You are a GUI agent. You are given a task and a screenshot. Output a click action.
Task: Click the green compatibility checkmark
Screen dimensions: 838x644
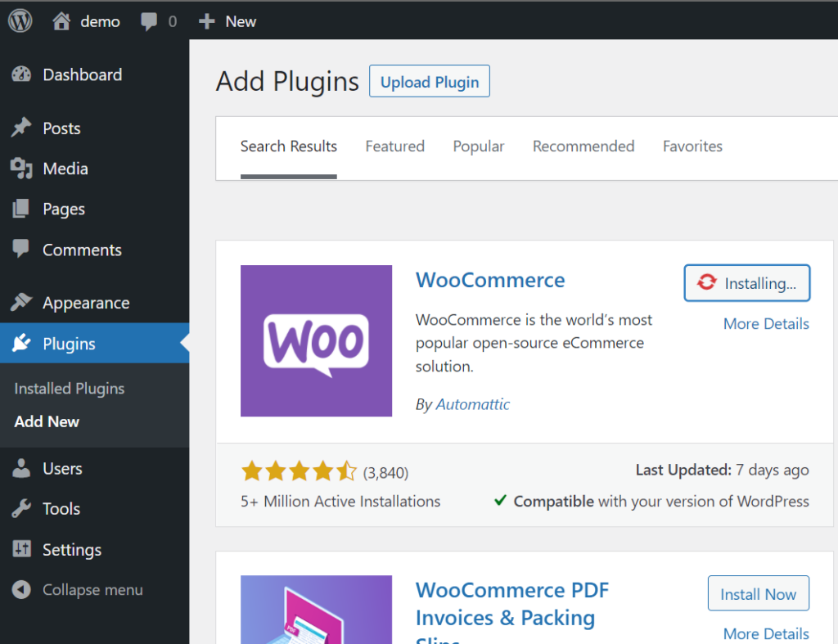[500, 500]
